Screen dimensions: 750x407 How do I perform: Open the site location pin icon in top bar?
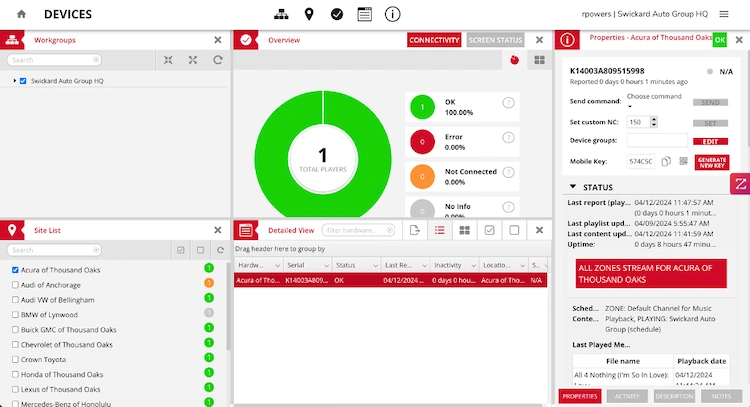[309, 14]
